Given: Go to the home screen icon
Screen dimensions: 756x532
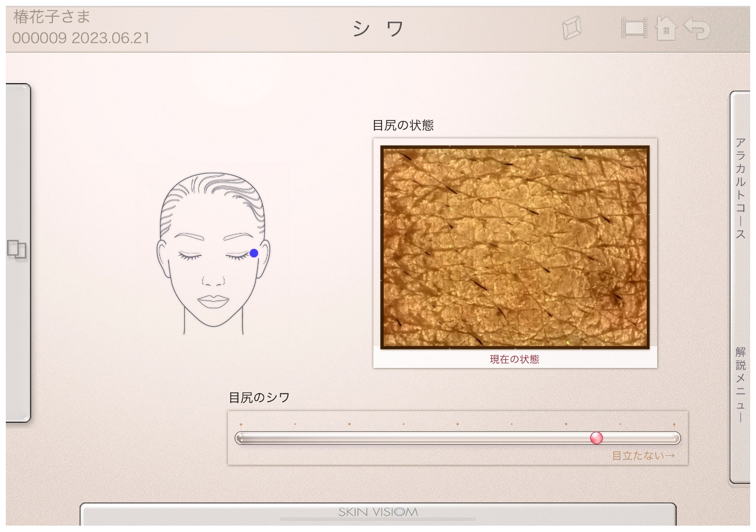Looking at the screenshot, I should [x=666, y=28].
